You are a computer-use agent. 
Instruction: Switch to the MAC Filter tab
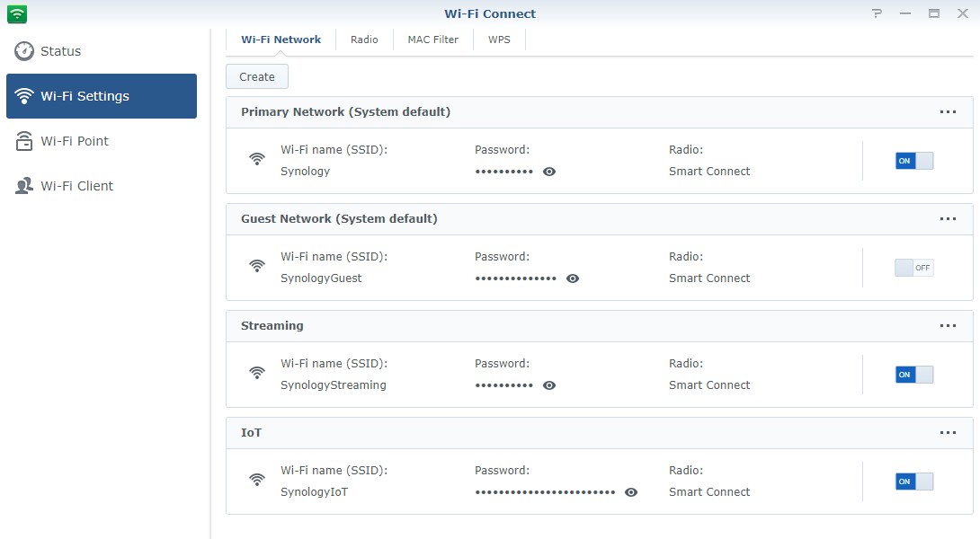tap(432, 40)
